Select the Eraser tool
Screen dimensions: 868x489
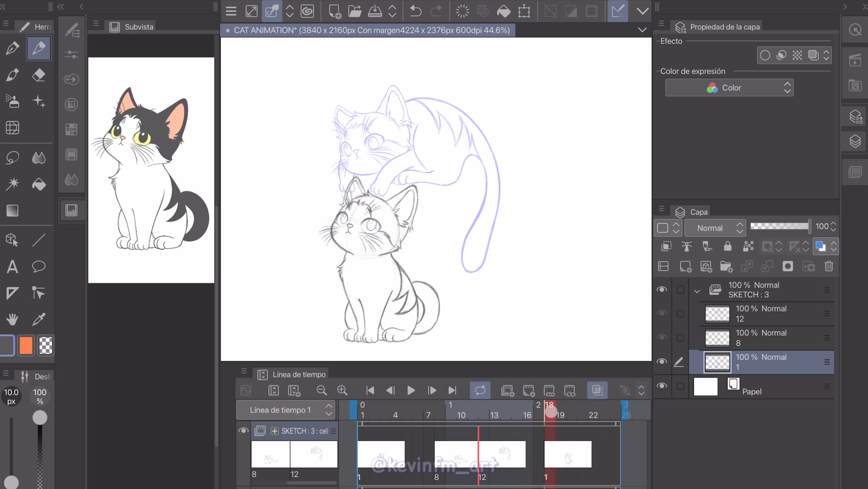(39, 75)
